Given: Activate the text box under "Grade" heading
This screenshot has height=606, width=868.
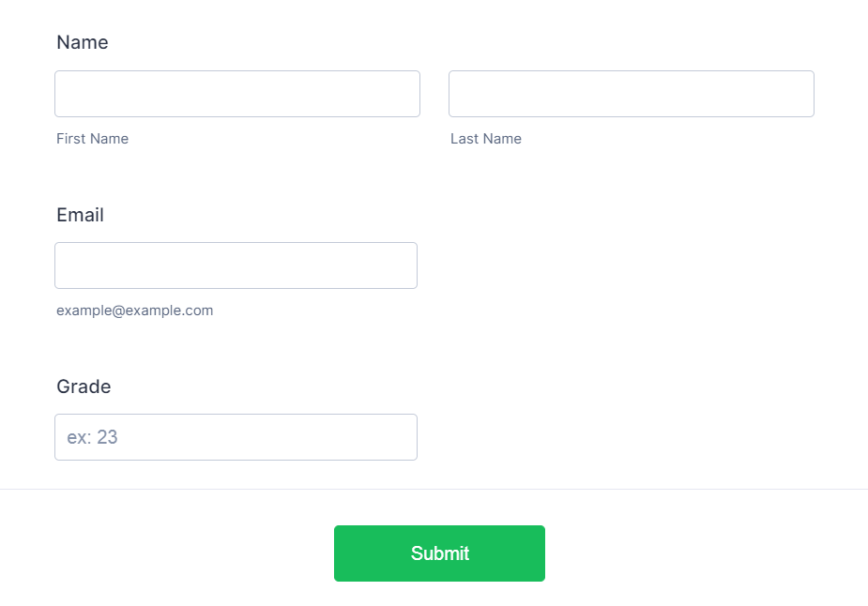Looking at the screenshot, I should pyautogui.click(x=236, y=437).
